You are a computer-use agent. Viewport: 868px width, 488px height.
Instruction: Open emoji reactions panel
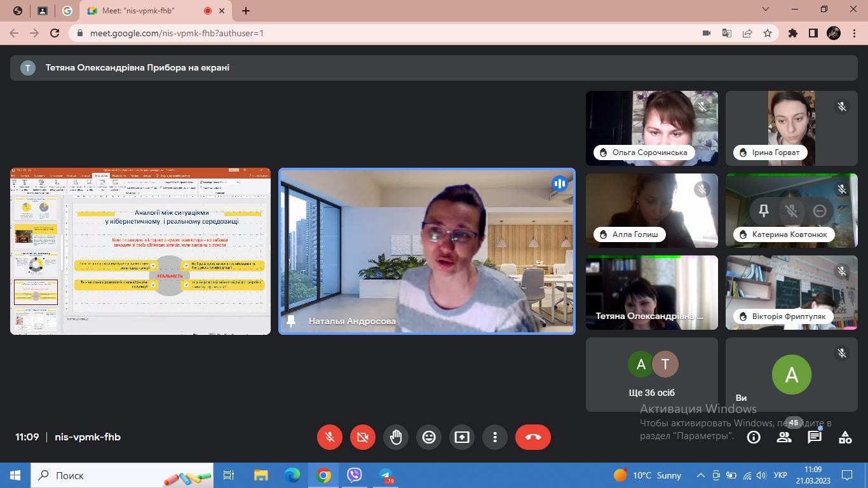[429, 437]
